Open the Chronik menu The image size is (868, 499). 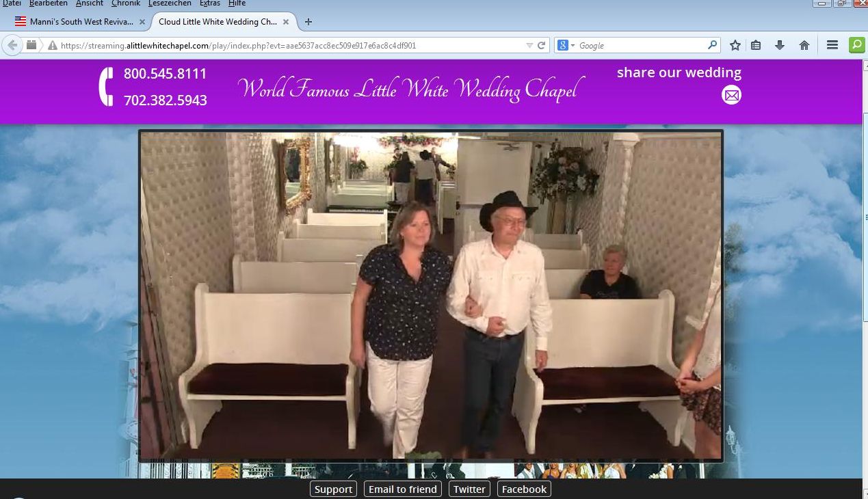[125, 3]
